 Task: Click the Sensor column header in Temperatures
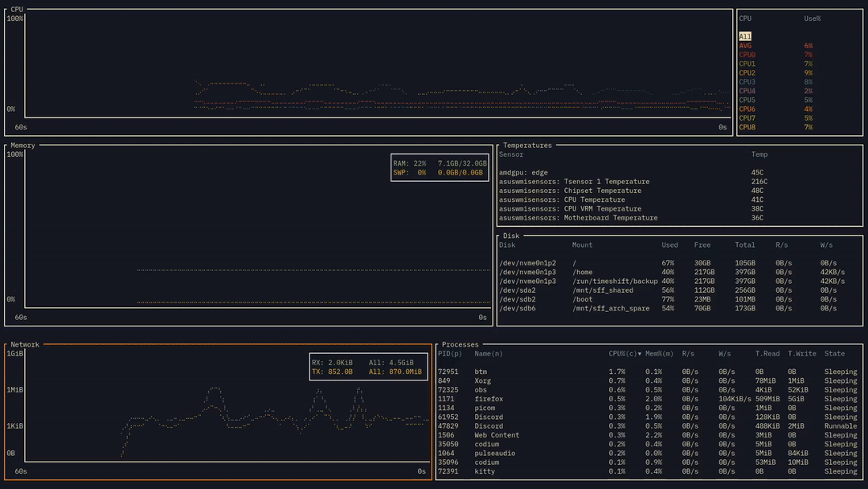point(511,154)
